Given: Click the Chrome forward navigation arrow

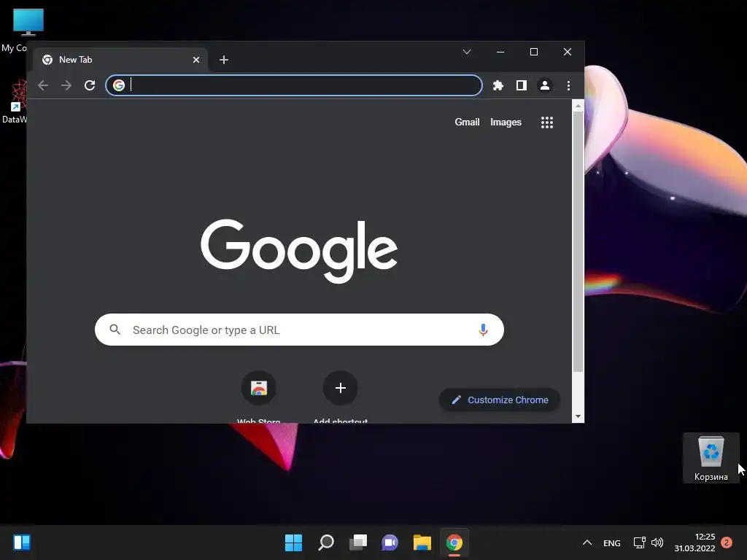Looking at the screenshot, I should pyautogui.click(x=66, y=85).
